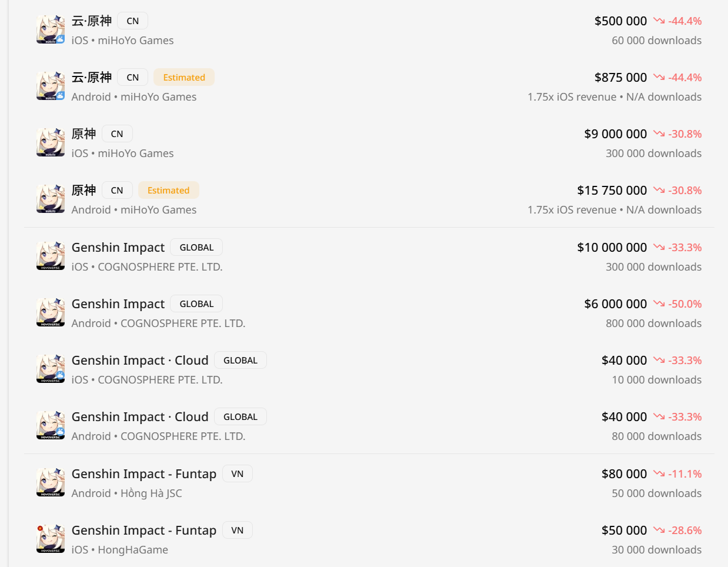Click app icon of 云·原神 Android row
The height and width of the screenshot is (567, 728).
[x=51, y=86]
